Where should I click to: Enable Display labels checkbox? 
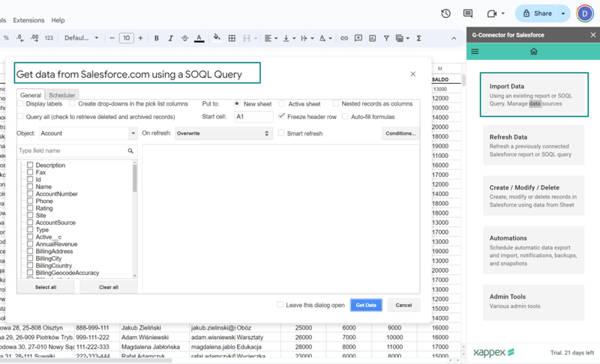21,103
